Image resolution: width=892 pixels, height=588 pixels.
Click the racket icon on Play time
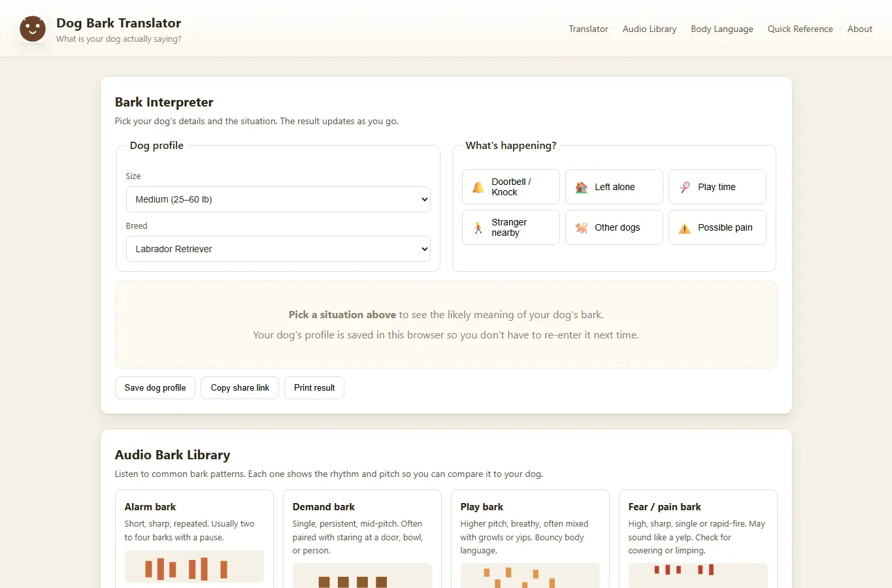[x=685, y=188]
